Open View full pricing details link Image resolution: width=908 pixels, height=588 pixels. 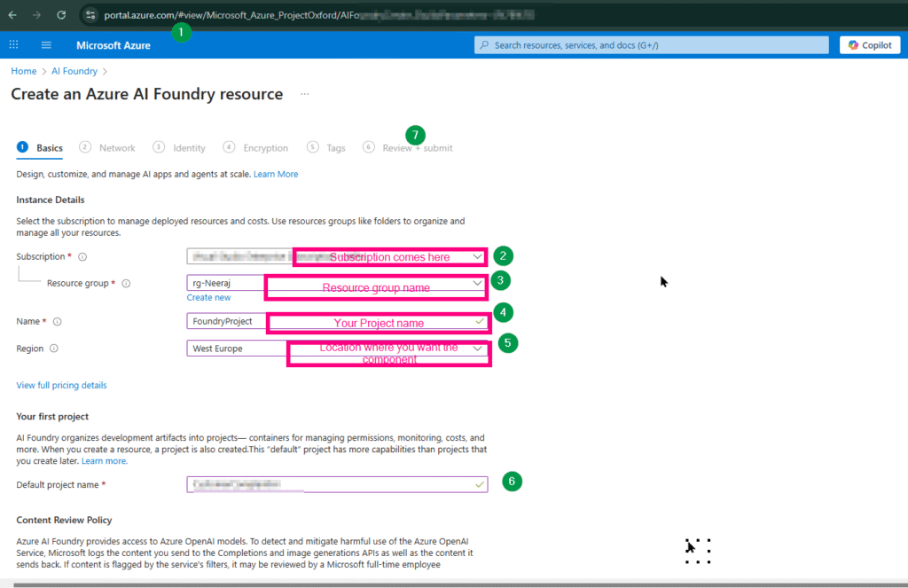click(x=61, y=385)
